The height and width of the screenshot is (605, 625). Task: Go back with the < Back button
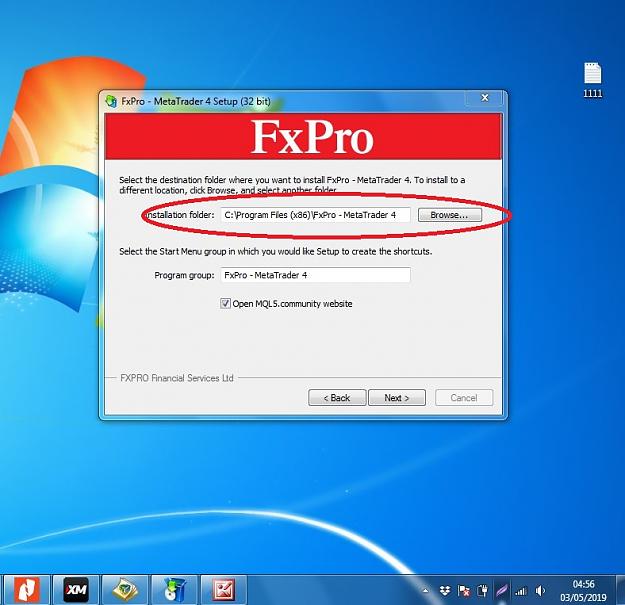pos(337,398)
